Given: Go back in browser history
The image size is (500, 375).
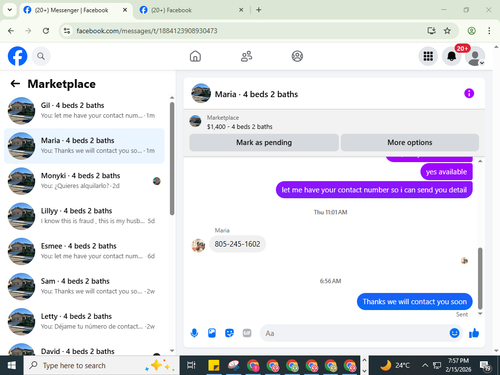Looking at the screenshot, I should pos(11,31).
